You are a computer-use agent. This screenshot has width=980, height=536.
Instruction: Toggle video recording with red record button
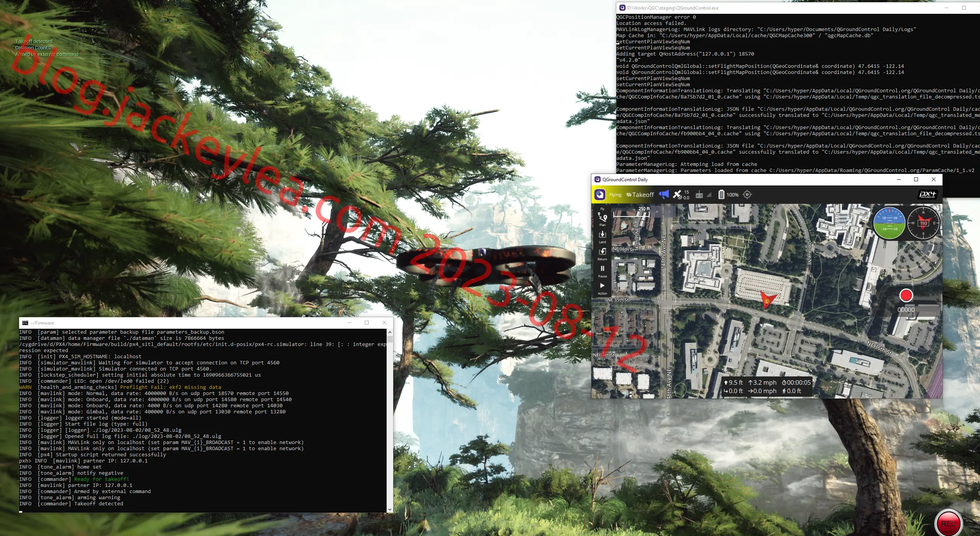(x=906, y=295)
